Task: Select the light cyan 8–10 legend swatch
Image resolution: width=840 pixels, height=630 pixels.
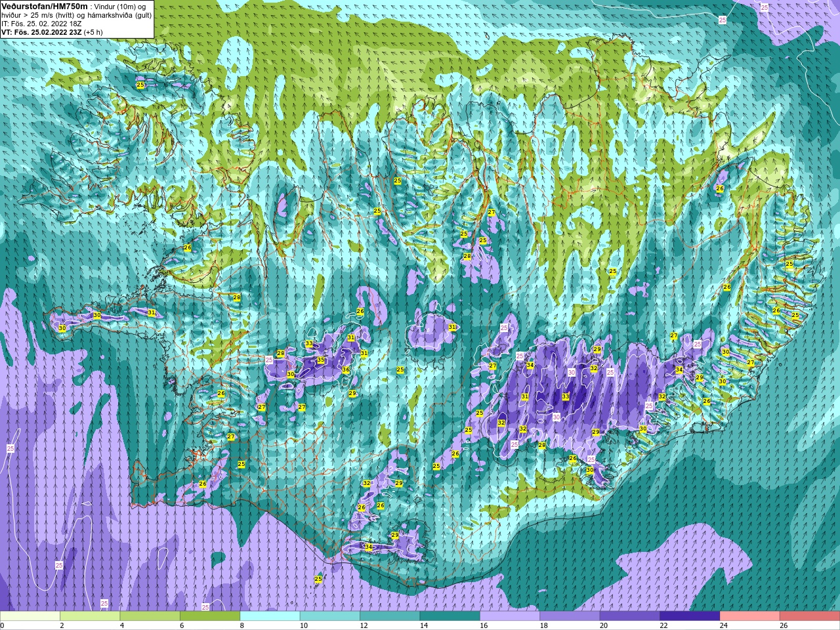Action: click(x=270, y=616)
